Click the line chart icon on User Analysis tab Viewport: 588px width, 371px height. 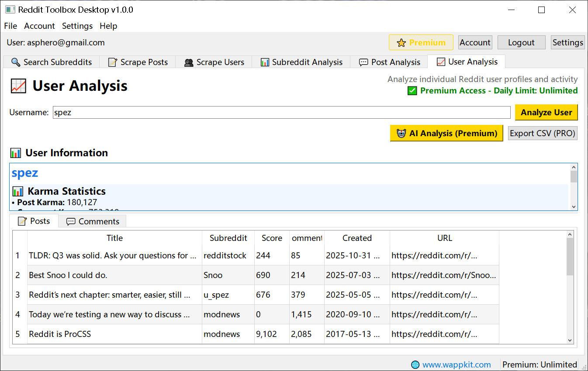pos(441,62)
